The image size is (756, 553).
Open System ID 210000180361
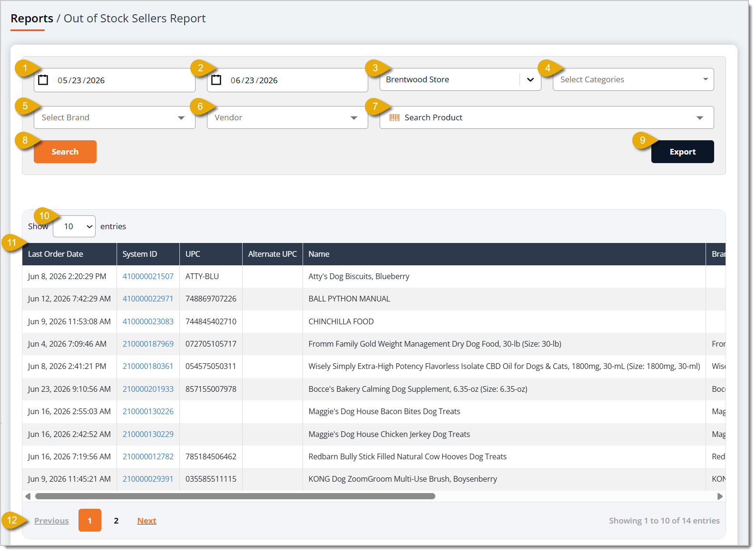click(x=148, y=366)
